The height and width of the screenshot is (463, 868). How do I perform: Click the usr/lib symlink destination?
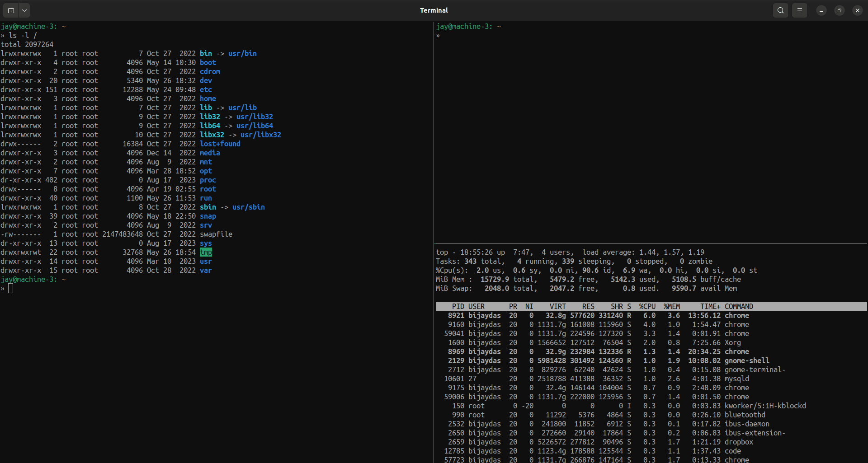[x=242, y=108]
